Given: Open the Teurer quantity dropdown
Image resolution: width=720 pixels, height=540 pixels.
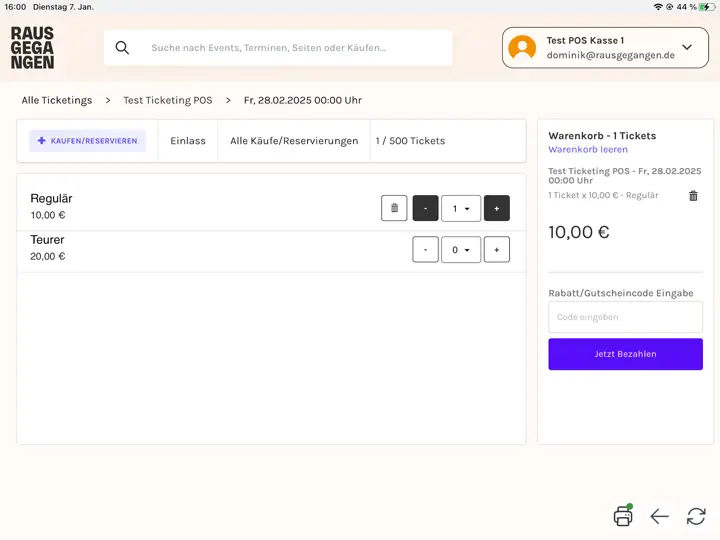Looking at the screenshot, I should click(461, 250).
